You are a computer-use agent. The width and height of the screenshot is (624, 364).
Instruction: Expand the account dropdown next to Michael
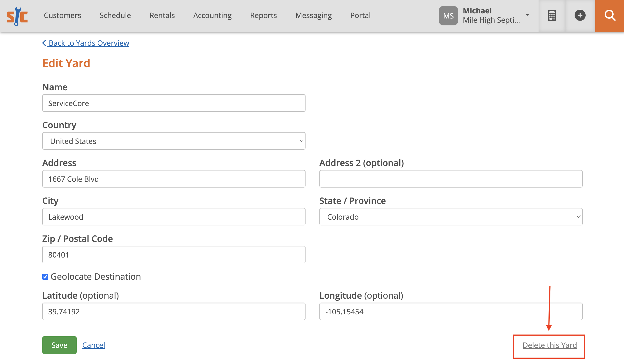(x=527, y=15)
